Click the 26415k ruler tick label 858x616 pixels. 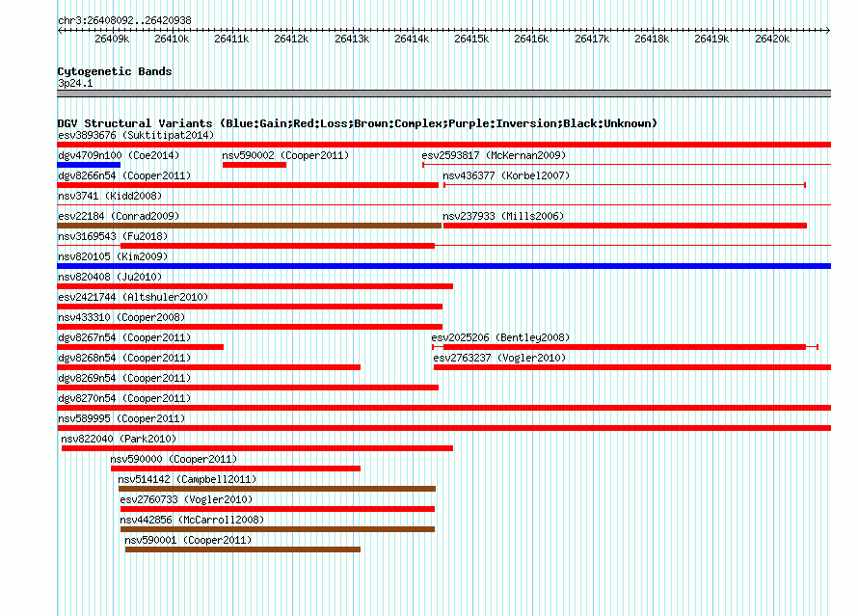471,39
